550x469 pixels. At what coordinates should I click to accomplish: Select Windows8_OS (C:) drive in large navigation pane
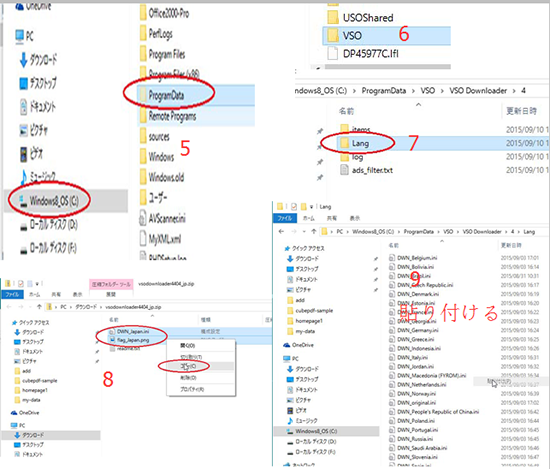[x=54, y=201]
